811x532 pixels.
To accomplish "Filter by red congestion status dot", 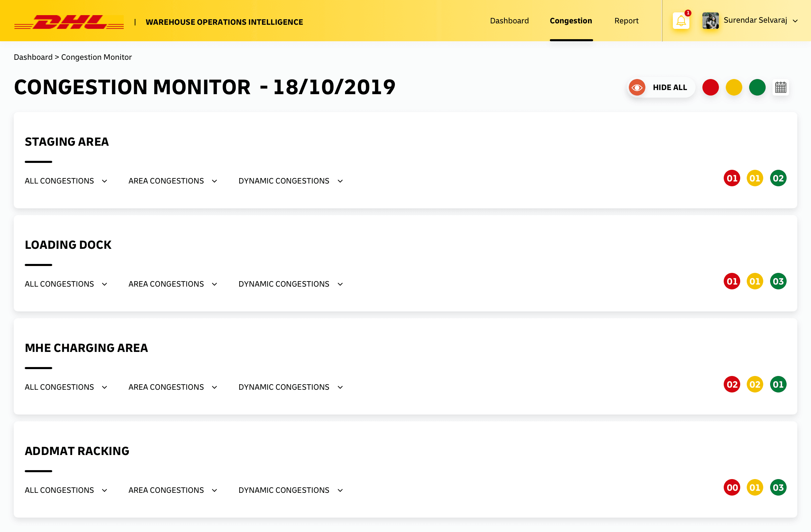I will [x=710, y=87].
